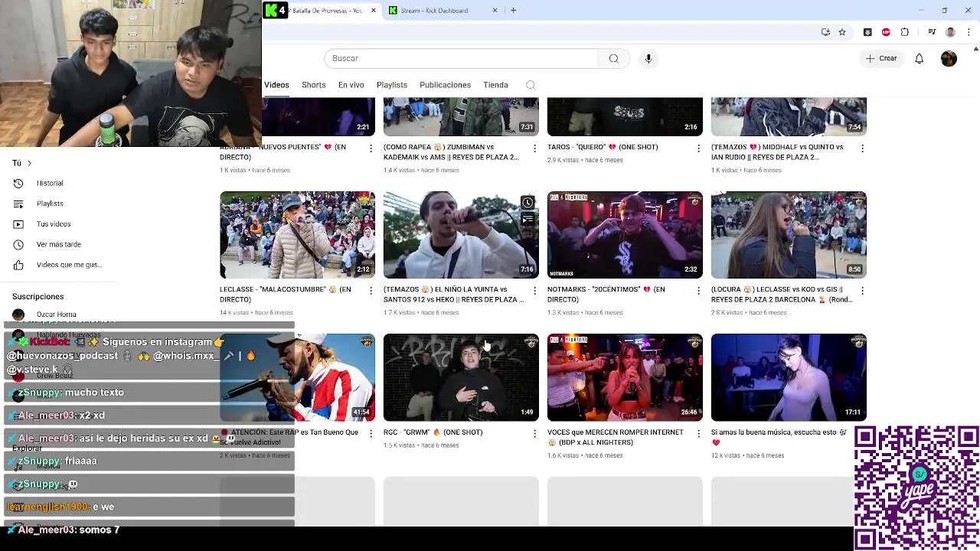Click the Suscripciones heading

pyautogui.click(x=38, y=297)
